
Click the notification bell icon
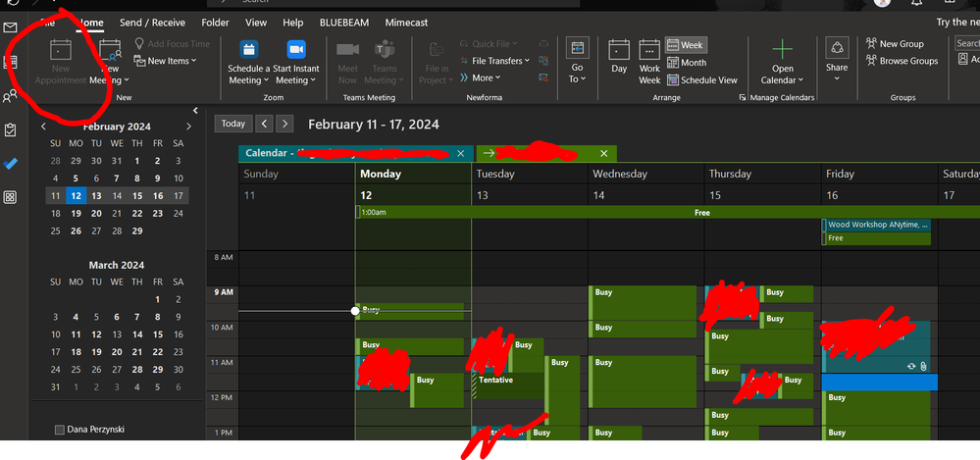pos(916,3)
